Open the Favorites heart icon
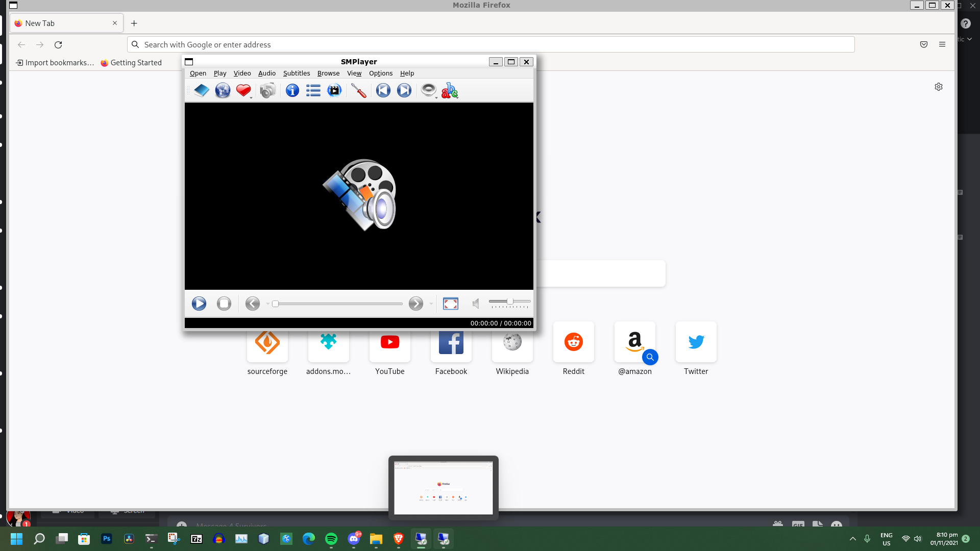The height and width of the screenshot is (551, 980). tap(243, 90)
